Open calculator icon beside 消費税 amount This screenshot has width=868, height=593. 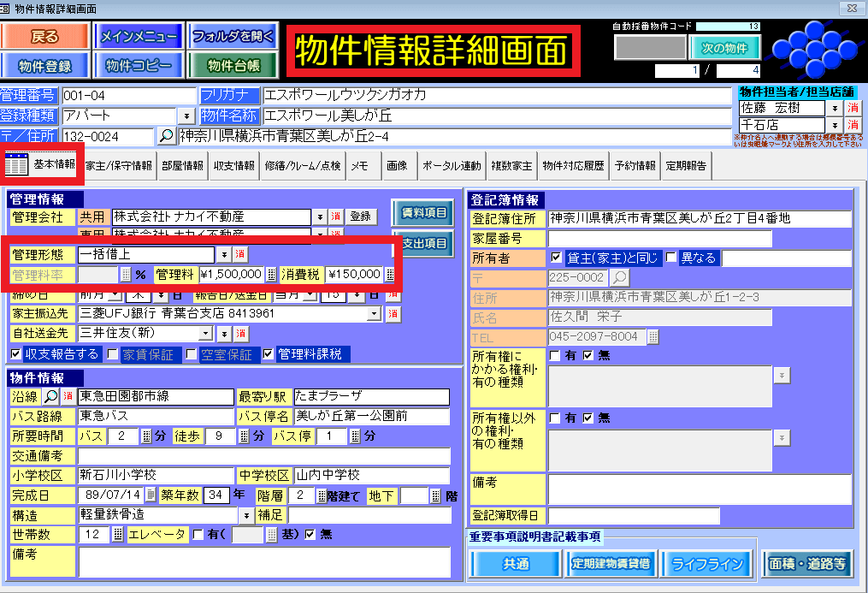coord(390,275)
